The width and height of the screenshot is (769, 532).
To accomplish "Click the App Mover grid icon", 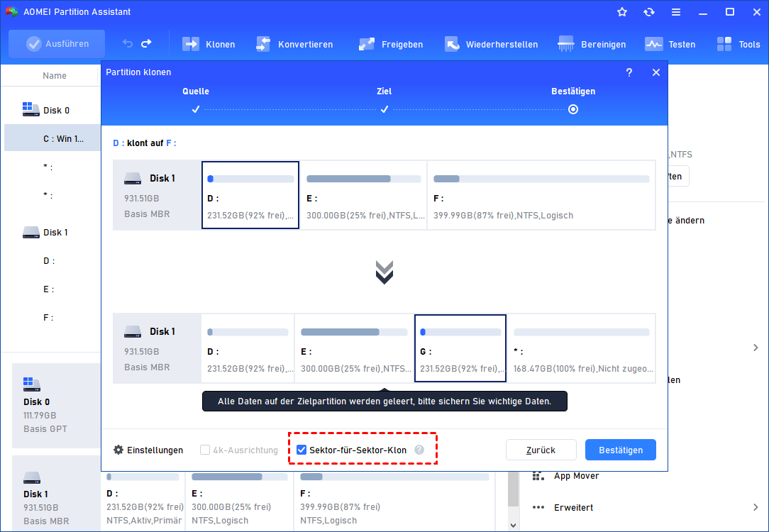I will (538, 476).
